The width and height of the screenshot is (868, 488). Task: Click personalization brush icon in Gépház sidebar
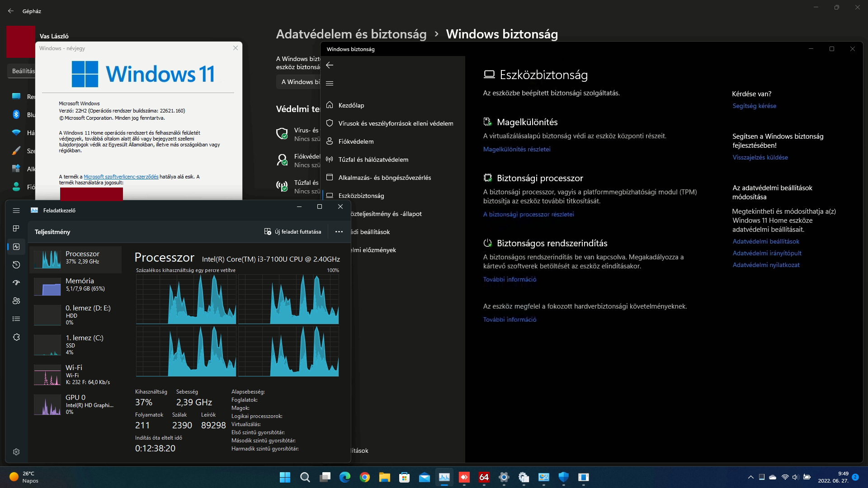[x=16, y=150]
